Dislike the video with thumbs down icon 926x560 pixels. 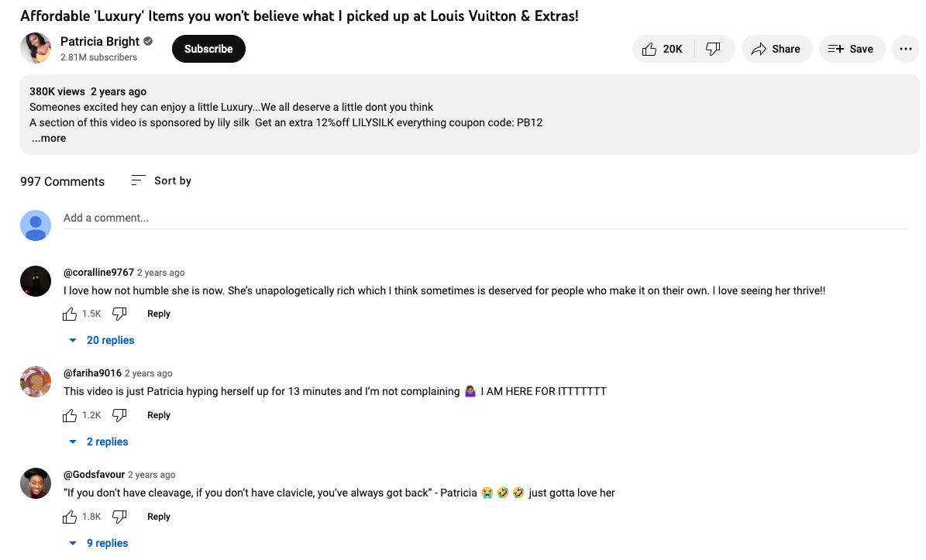(714, 49)
